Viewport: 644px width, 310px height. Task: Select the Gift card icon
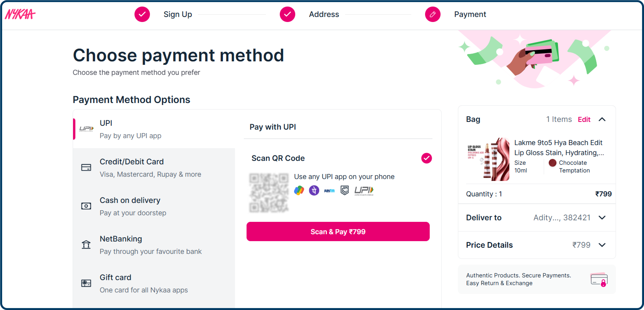(x=86, y=283)
